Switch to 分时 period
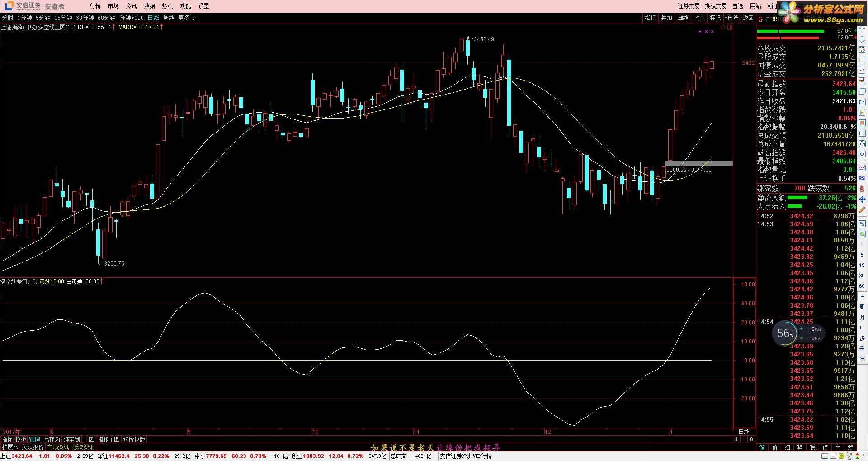Viewport: 868px width, 461px height. pos(8,18)
